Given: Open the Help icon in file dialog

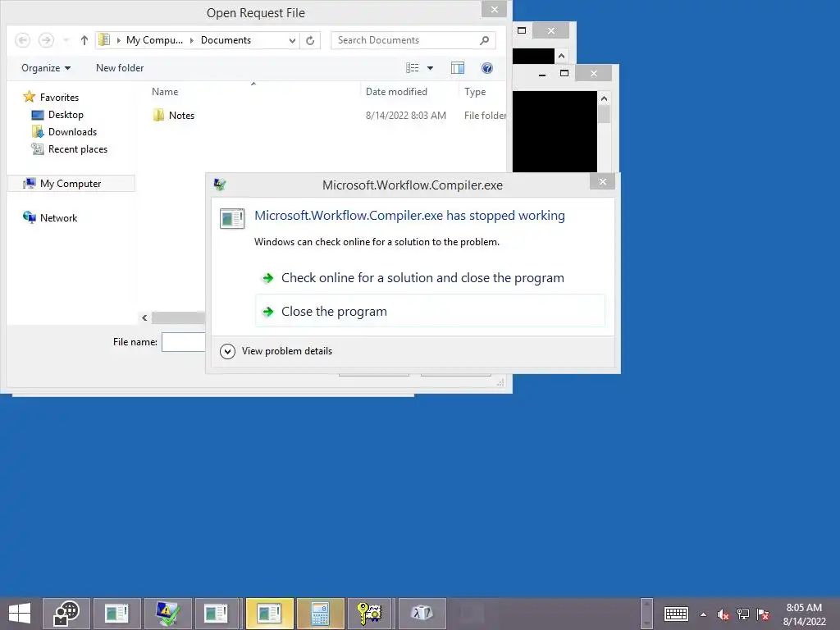Looking at the screenshot, I should click(x=487, y=68).
